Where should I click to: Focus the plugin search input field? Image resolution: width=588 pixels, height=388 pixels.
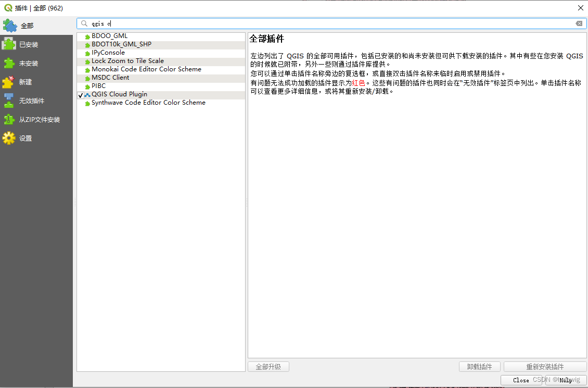coord(331,23)
